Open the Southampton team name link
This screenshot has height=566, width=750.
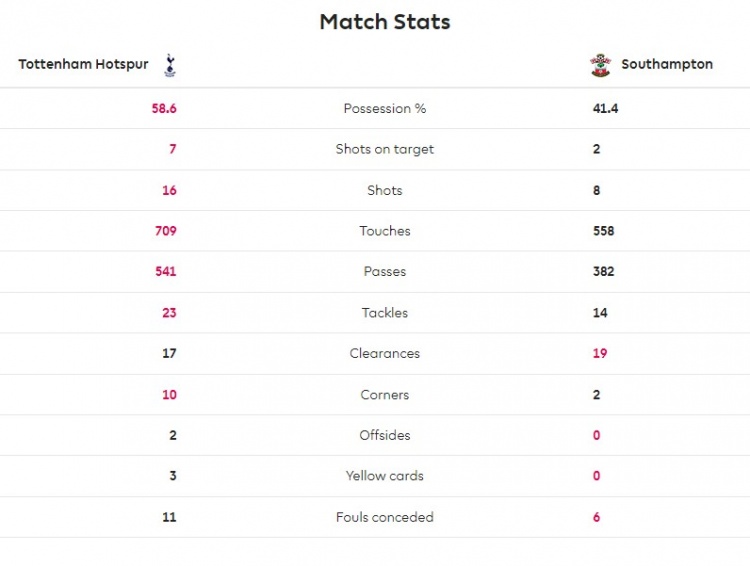click(667, 64)
